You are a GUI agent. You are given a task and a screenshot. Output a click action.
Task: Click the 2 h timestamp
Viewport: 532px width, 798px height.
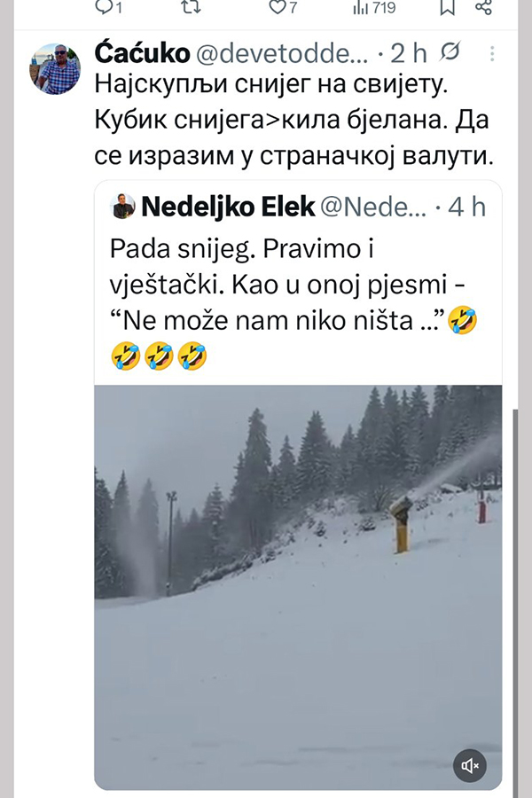coord(409,53)
